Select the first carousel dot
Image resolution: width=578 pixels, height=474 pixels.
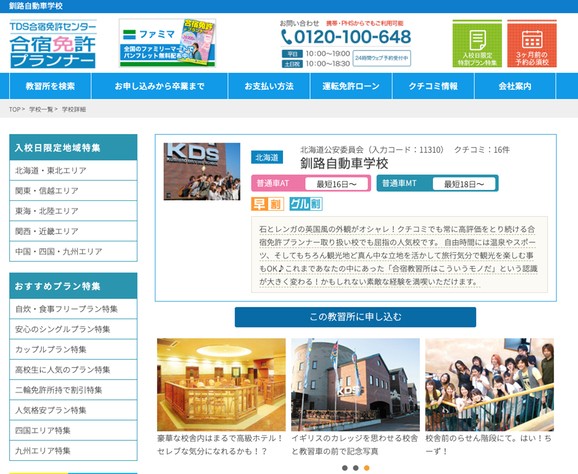[x=345, y=468]
